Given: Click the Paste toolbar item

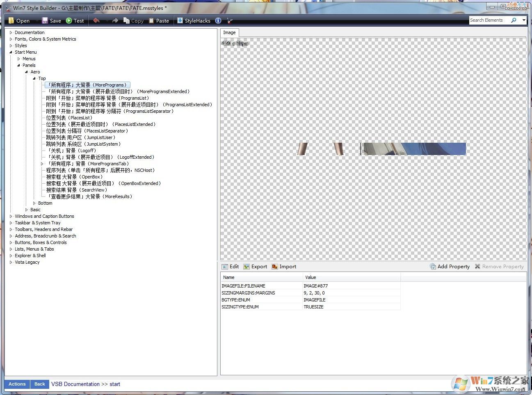Looking at the screenshot, I should [x=160, y=21].
